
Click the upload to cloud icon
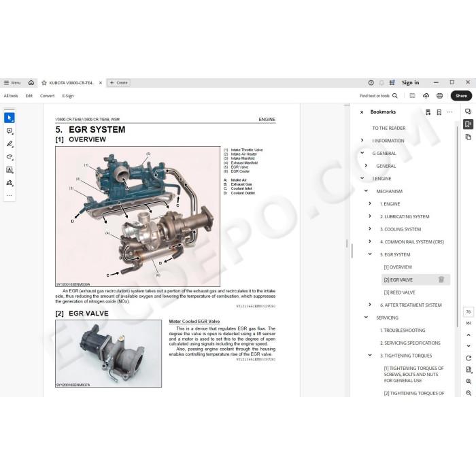426,96
